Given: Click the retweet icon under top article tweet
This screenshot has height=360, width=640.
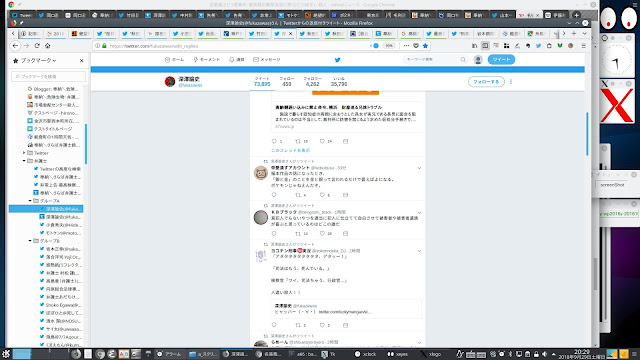Looking at the screenshot, I should [x=298, y=141].
